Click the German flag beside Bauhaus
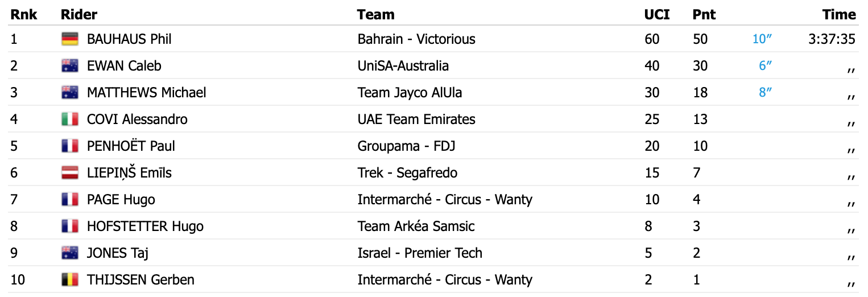 [x=69, y=39]
